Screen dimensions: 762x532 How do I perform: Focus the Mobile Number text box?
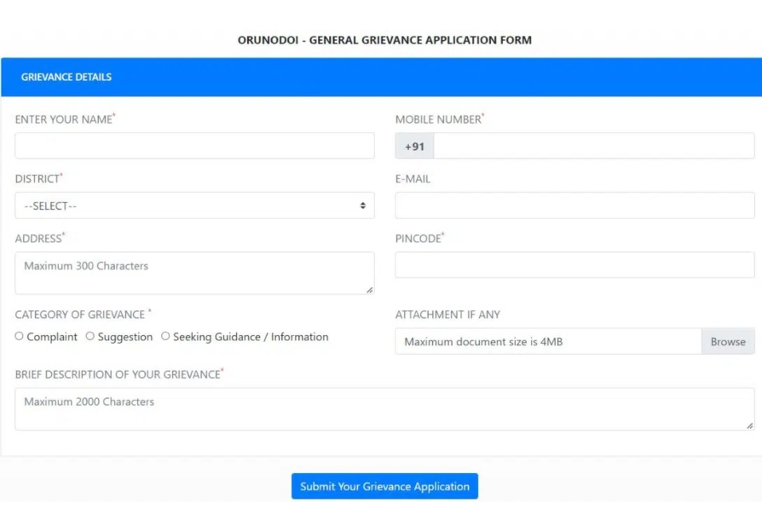coord(594,146)
